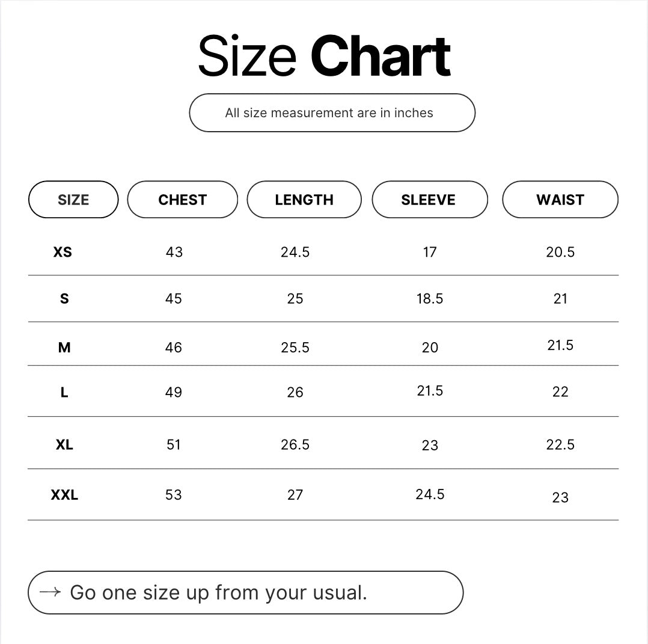Select the WAIST column header
The height and width of the screenshot is (644, 648).
[560, 200]
